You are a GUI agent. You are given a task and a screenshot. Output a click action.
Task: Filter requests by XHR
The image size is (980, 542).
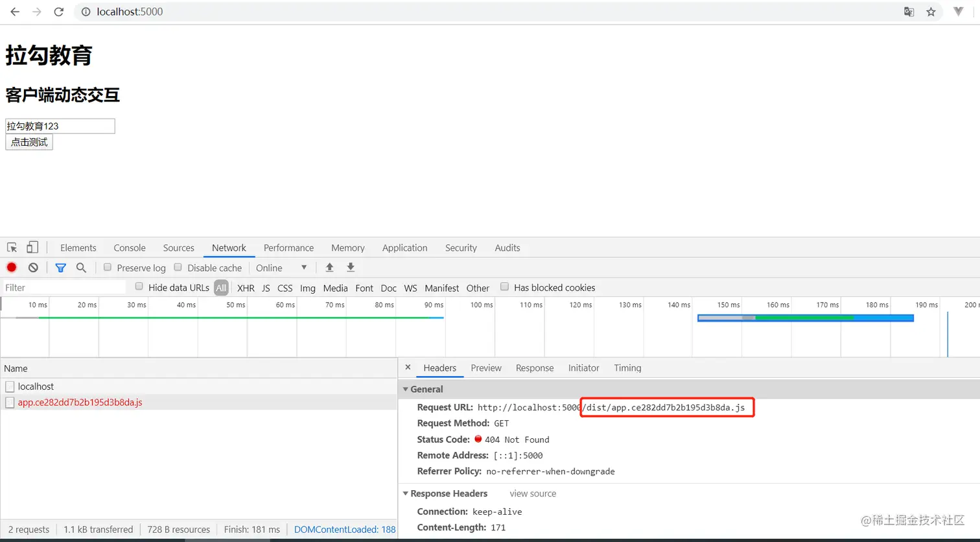pos(246,288)
